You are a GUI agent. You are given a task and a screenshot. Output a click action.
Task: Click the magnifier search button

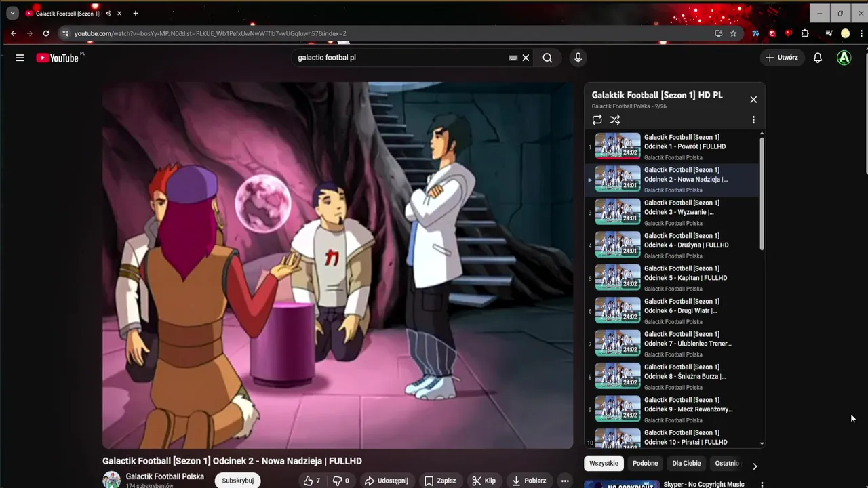click(547, 58)
